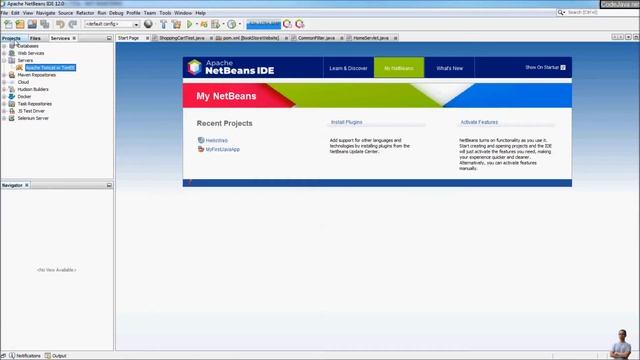
Task: Select the HomeServlet.java editor tab
Action: tap(371, 38)
